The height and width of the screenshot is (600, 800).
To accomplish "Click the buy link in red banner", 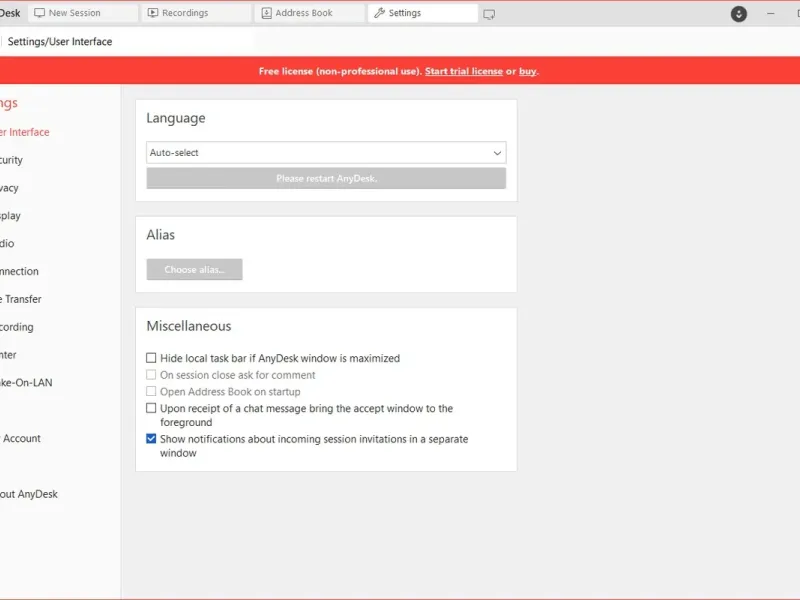I will (528, 71).
